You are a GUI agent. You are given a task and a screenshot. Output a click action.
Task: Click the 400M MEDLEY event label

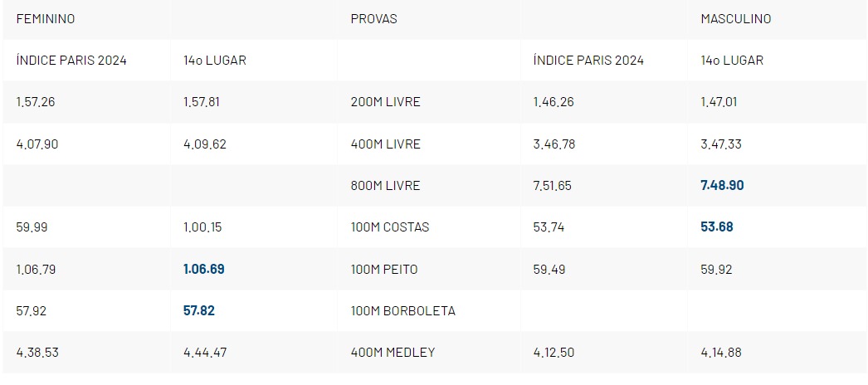click(393, 352)
